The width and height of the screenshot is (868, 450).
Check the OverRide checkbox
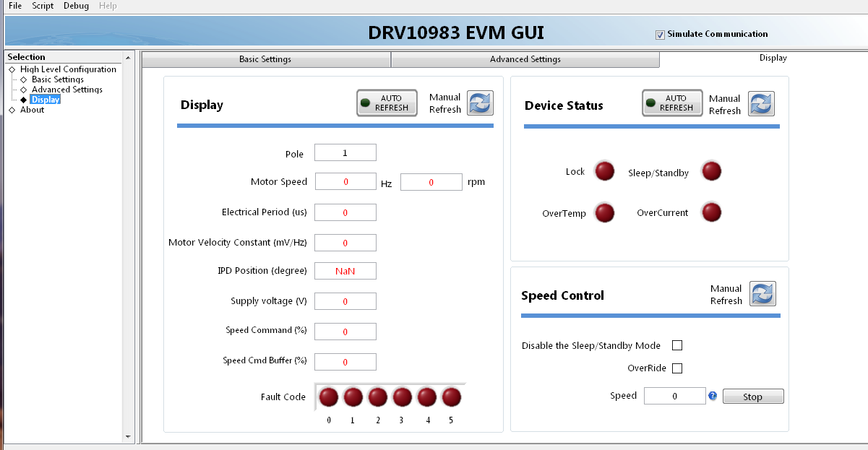click(x=677, y=368)
